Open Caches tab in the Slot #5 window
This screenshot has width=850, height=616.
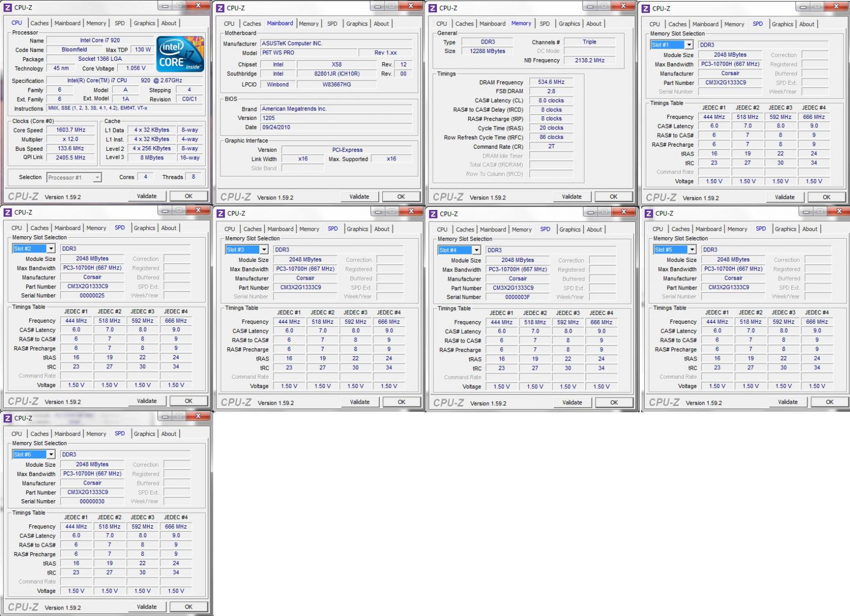pyautogui.click(x=680, y=229)
